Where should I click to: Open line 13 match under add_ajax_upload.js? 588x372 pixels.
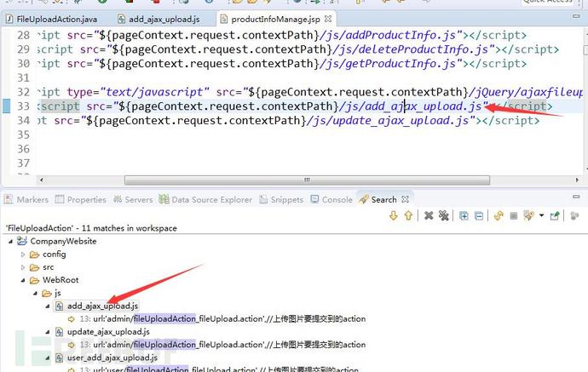[222, 319]
